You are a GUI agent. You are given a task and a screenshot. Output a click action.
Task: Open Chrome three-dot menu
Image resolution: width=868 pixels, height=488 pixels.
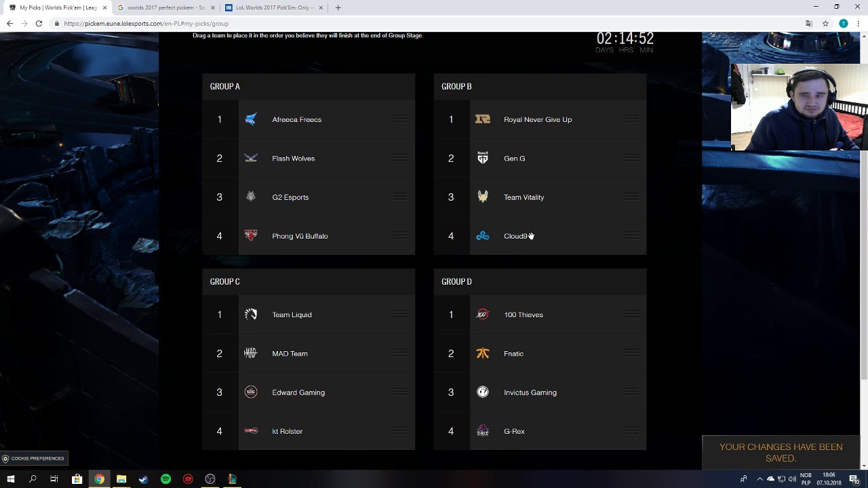859,23
